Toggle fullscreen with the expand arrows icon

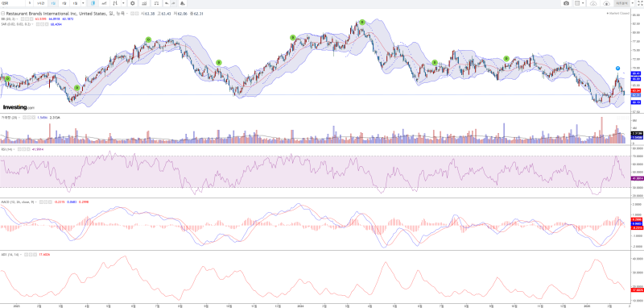639,3
